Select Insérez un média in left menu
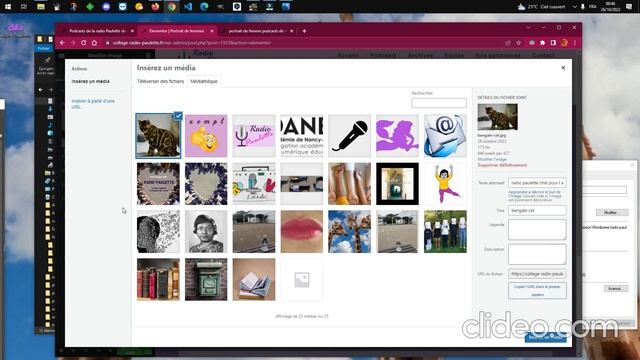The image size is (640, 360). coord(91,81)
